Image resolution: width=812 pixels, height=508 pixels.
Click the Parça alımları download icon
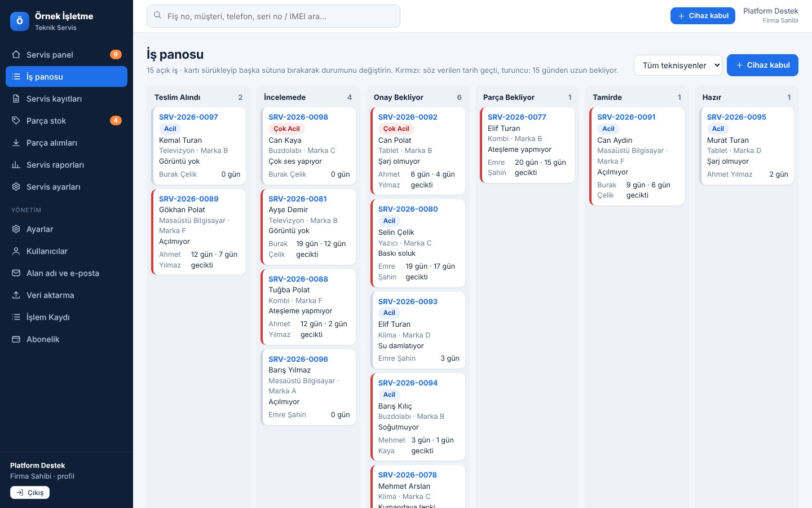(x=16, y=143)
